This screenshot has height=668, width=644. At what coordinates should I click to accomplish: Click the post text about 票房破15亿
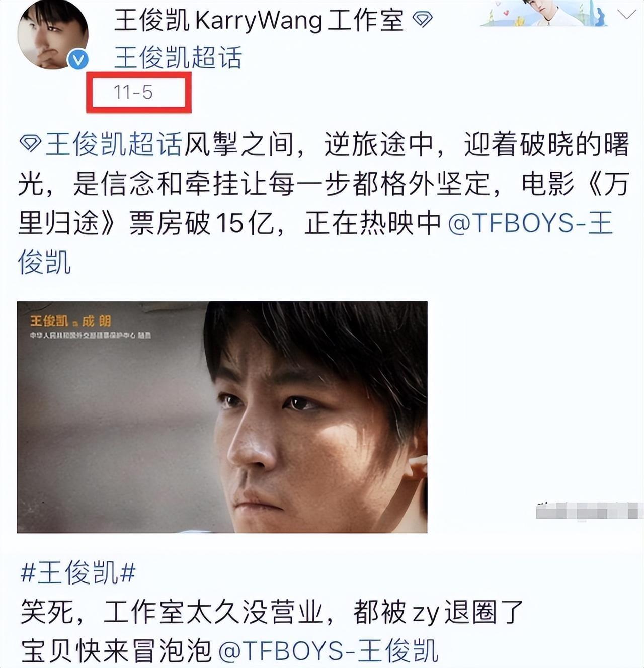click(x=203, y=223)
